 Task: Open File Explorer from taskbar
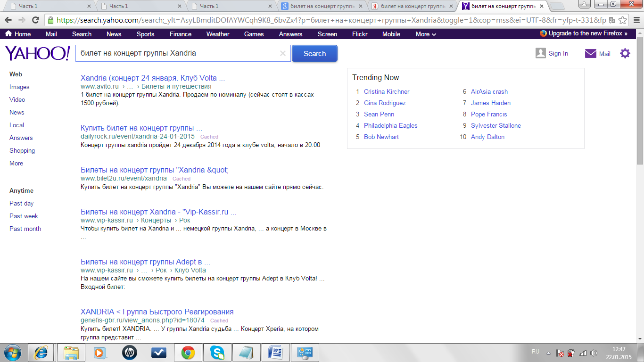click(71, 353)
